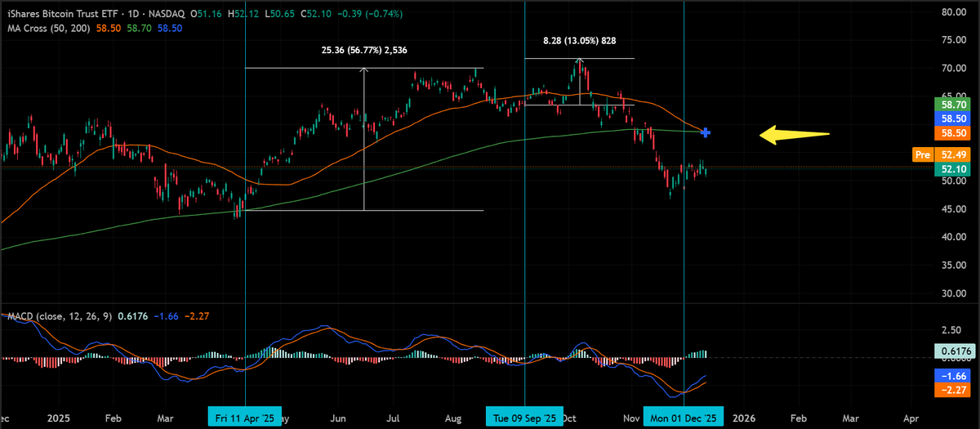Image resolution: width=980 pixels, height=429 pixels.
Task: Click the Jul month label on time axis
Action: [x=394, y=418]
